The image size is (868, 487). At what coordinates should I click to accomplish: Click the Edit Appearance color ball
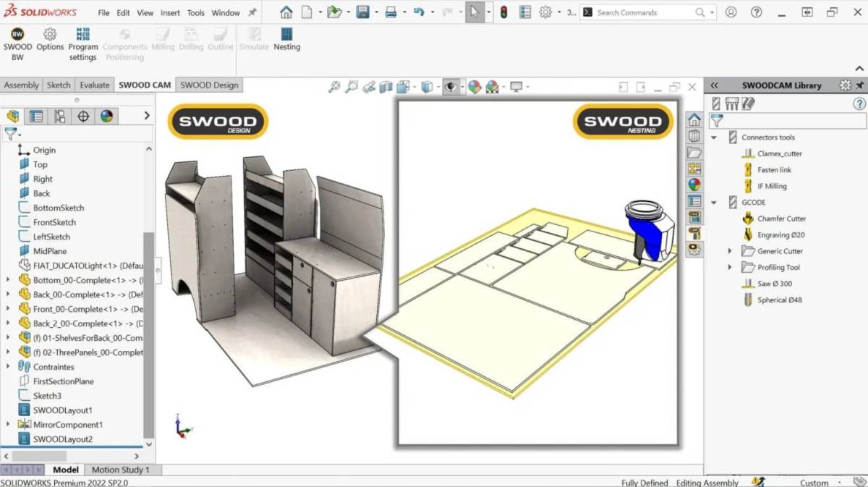(475, 87)
